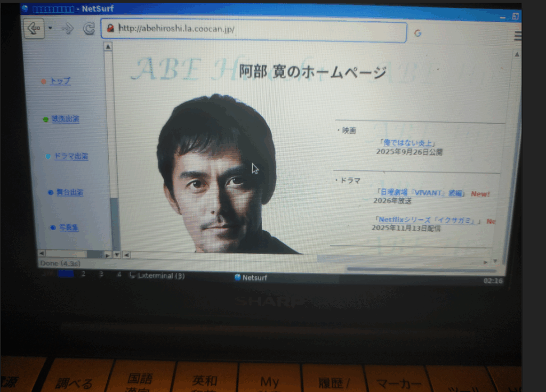The height and width of the screenshot is (392, 546).
Task: Switch to workspace 2 in the pager
Action: pos(83,274)
